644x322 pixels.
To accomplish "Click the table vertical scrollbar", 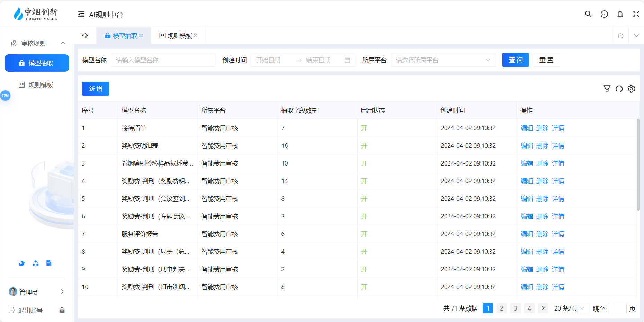I will (638, 164).
